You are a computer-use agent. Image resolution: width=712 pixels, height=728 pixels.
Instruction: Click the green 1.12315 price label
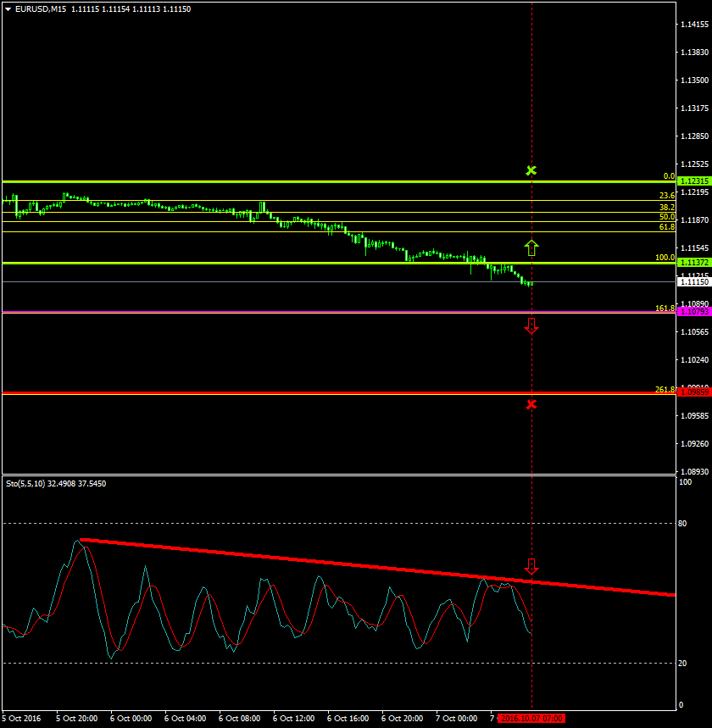[x=694, y=181]
